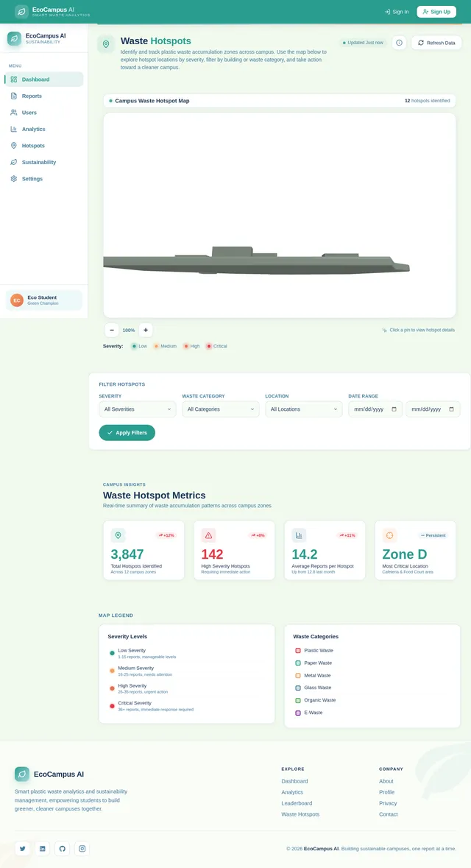
Task: Click the Paper Waste category icon
Action: [x=298, y=663]
